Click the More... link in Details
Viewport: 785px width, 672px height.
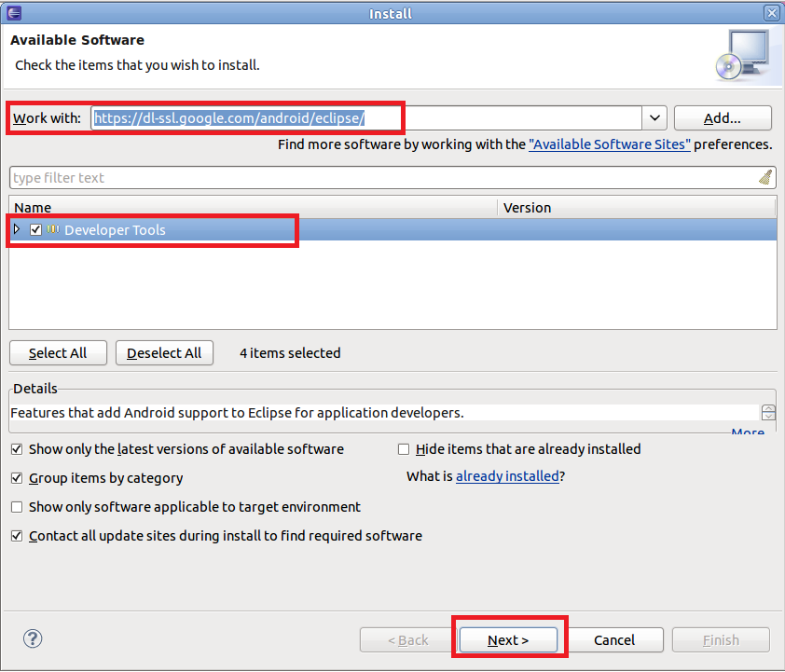pos(748,432)
